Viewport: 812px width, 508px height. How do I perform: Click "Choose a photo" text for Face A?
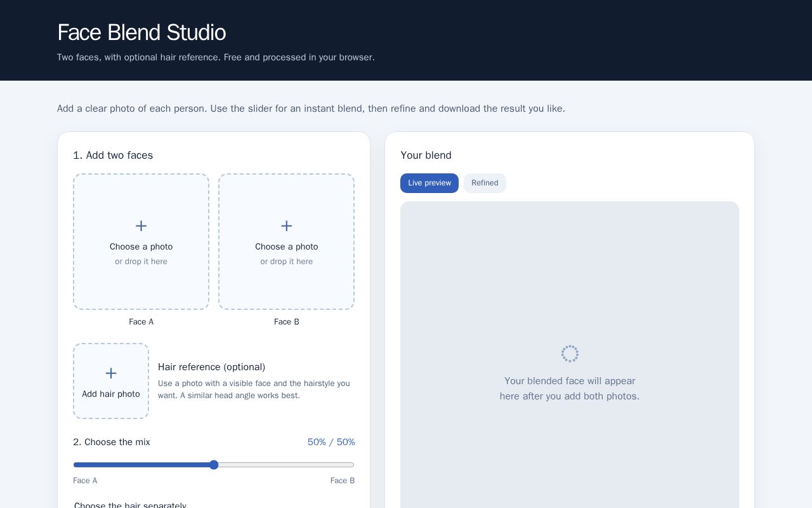click(141, 246)
